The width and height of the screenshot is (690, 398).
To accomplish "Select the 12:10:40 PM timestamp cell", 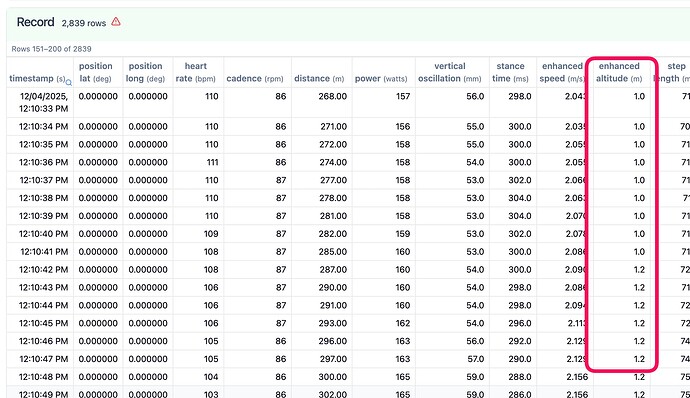I will pos(44,234).
